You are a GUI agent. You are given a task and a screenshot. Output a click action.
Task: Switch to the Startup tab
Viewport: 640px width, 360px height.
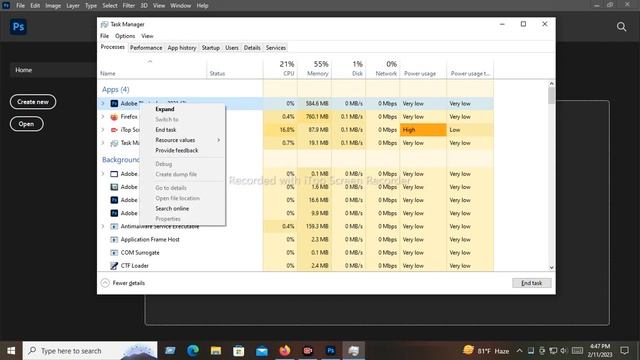point(211,48)
